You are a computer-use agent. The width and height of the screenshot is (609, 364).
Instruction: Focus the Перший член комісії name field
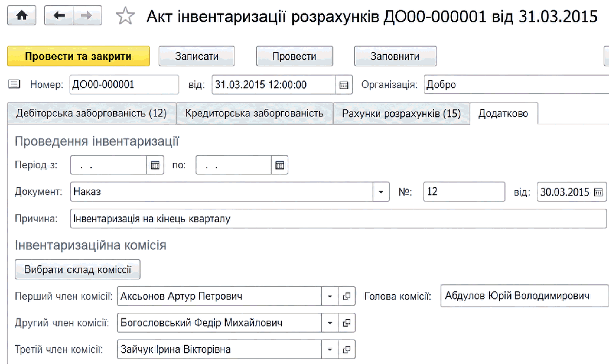219,297
